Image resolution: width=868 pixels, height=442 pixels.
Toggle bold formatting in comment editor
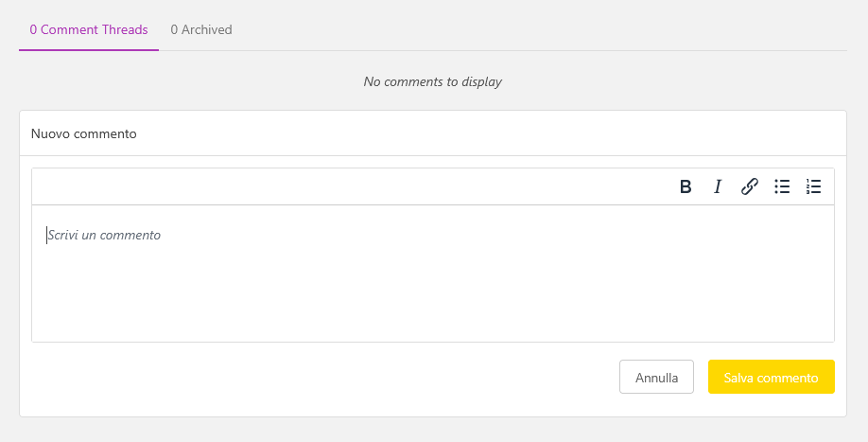[686, 186]
